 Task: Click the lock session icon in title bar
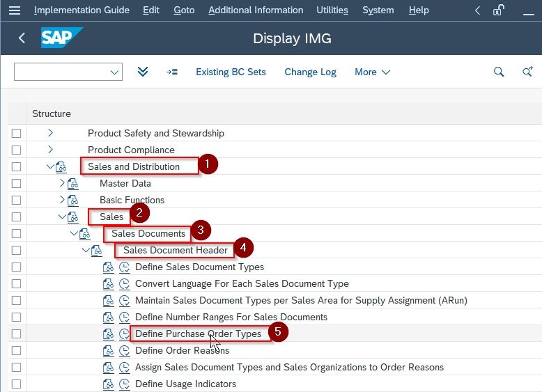pos(498,10)
